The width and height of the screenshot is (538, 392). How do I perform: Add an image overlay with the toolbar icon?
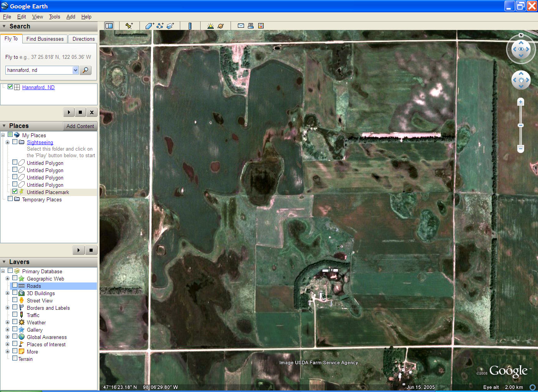click(170, 26)
